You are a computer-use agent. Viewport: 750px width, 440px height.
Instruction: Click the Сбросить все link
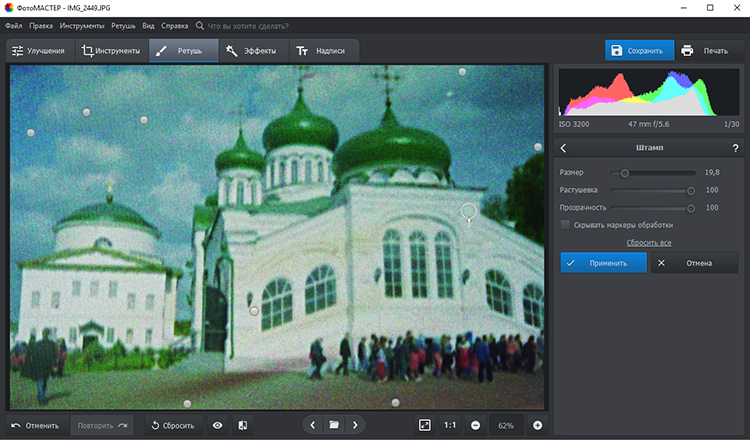(648, 243)
